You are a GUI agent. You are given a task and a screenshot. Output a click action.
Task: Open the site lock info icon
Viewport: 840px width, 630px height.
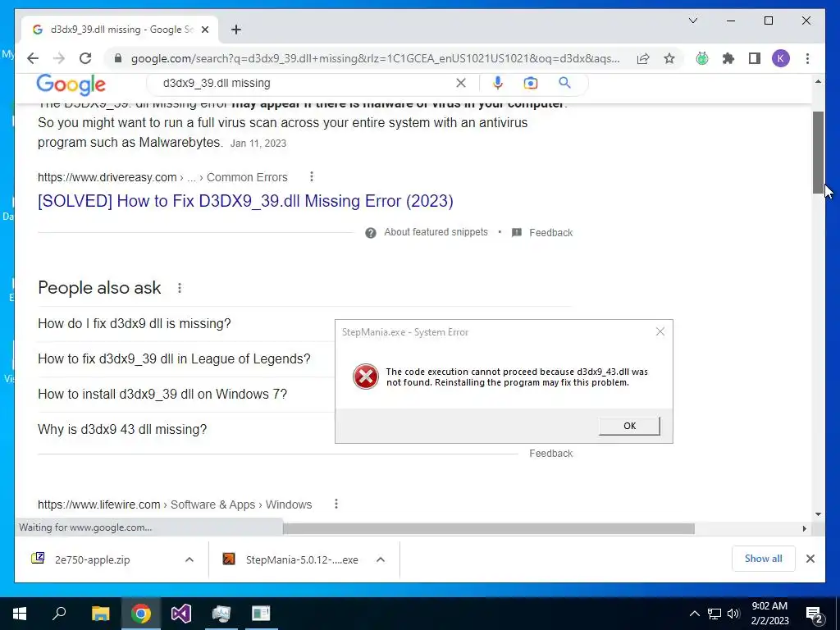(x=118, y=58)
